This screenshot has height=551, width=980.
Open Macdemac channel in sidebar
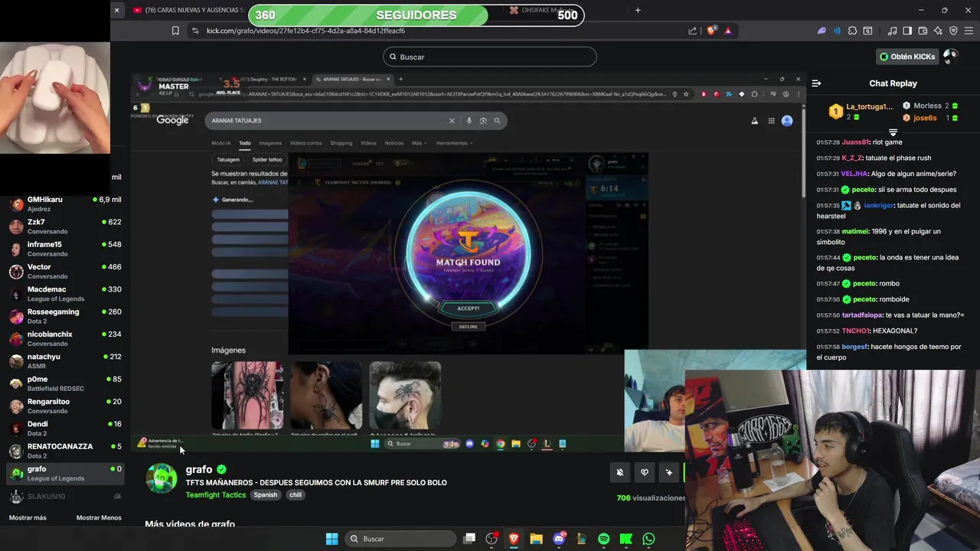click(x=64, y=294)
